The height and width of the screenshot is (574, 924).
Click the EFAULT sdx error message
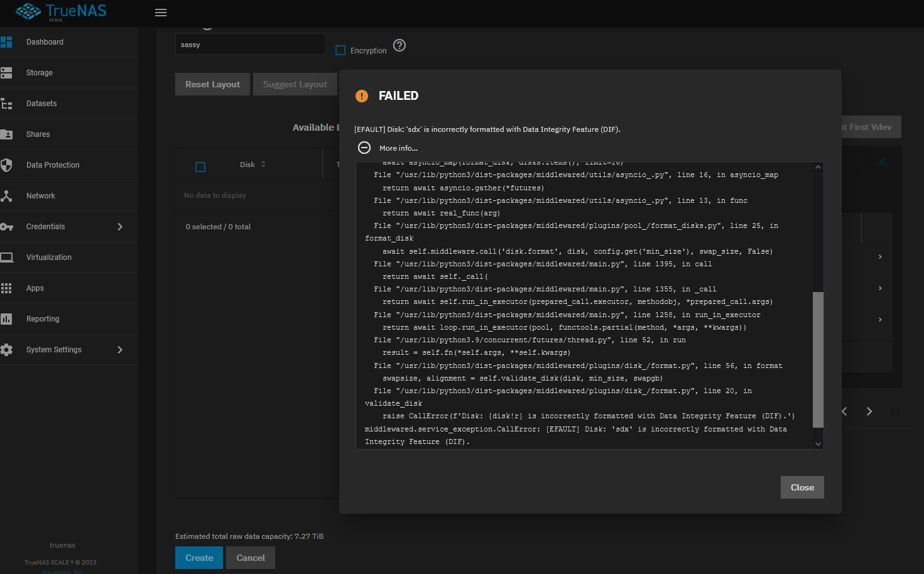(487, 129)
